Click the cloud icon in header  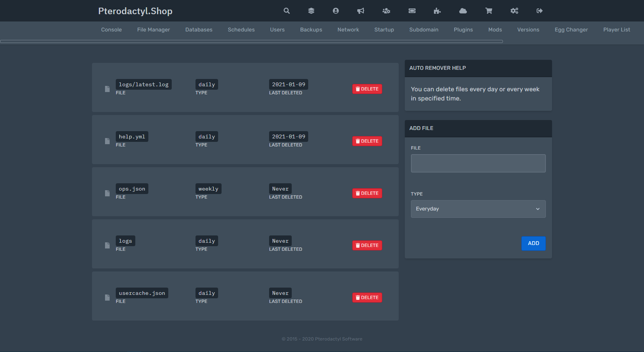pyautogui.click(x=463, y=11)
